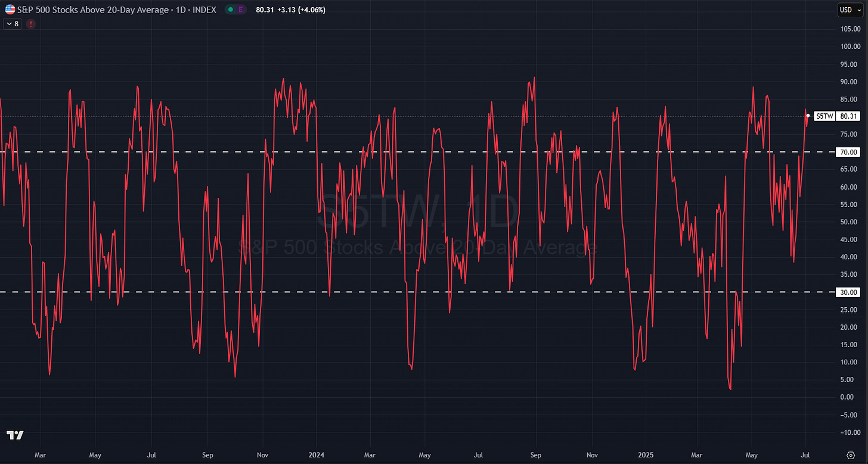Screen dimensions: 868x464
Task: Click the 30.00 horizontal line price label
Action: pos(848,292)
